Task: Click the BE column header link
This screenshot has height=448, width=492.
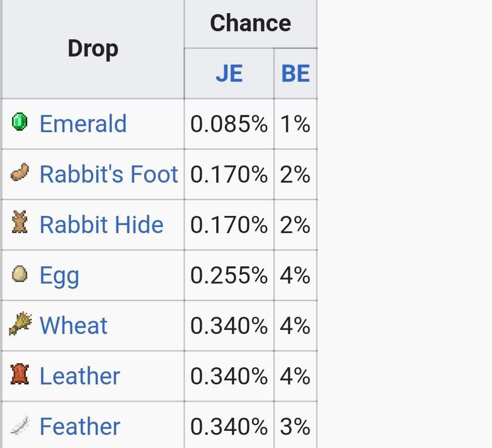Action: point(295,74)
